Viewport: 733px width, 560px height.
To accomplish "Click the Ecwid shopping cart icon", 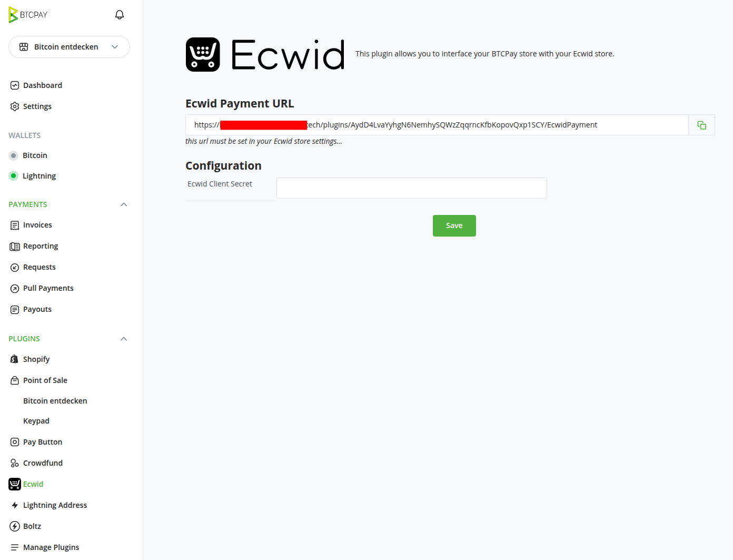I will point(14,484).
